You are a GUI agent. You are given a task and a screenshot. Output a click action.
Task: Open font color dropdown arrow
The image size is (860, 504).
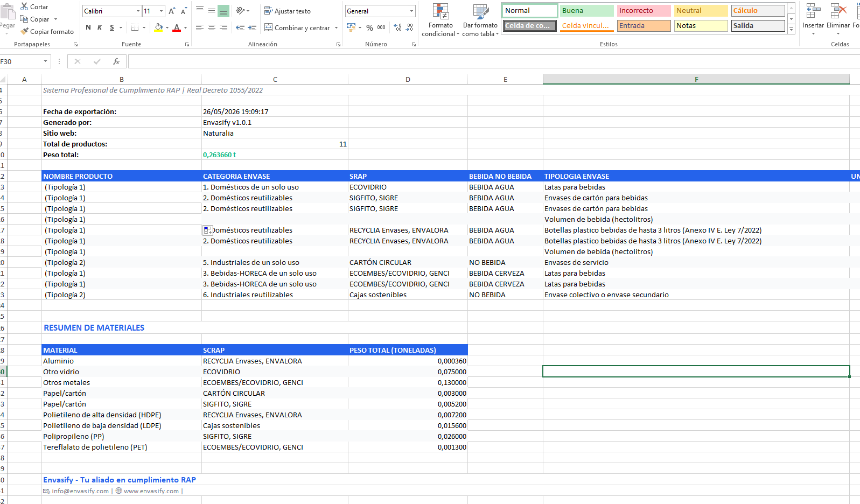[186, 27]
